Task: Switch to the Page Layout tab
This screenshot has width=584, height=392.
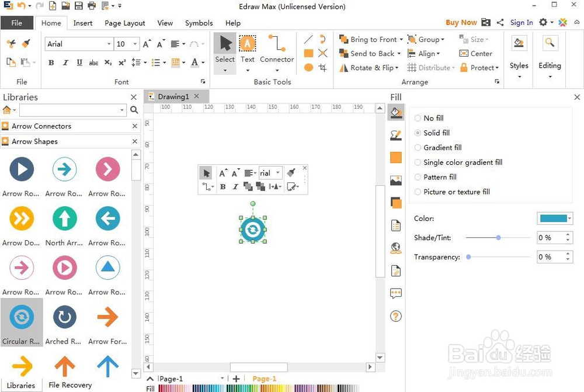Action: (x=125, y=23)
